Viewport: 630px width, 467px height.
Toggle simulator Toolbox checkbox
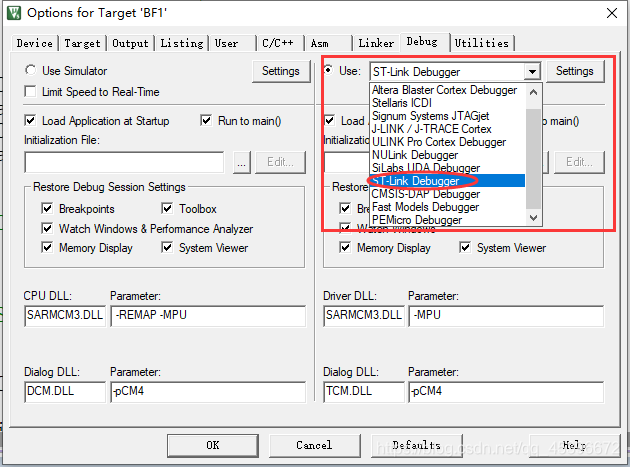click(x=167, y=208)
